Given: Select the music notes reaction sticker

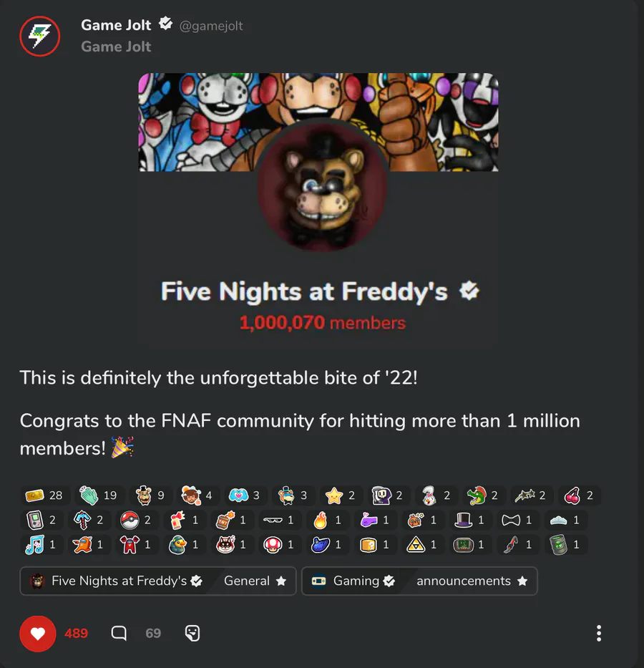Looking at the screenshot, I should click(41, 545).
